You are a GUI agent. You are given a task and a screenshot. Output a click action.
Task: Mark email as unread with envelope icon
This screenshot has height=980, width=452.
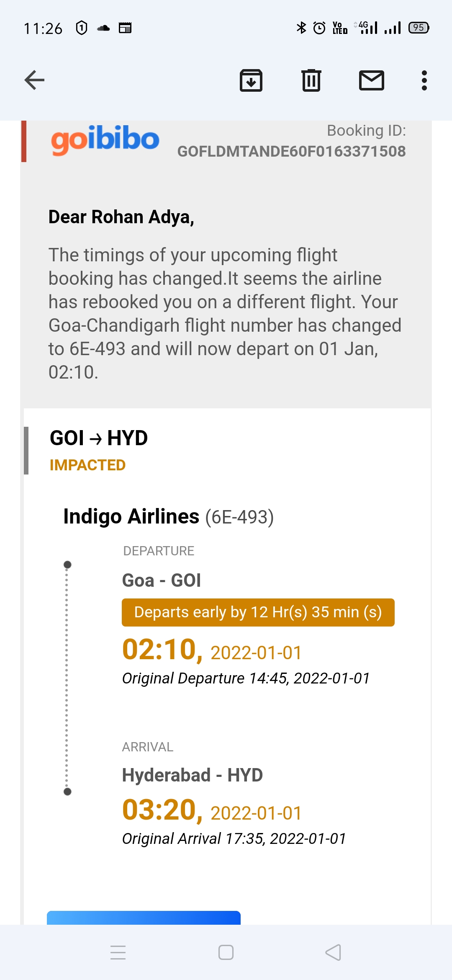[371, 80]
